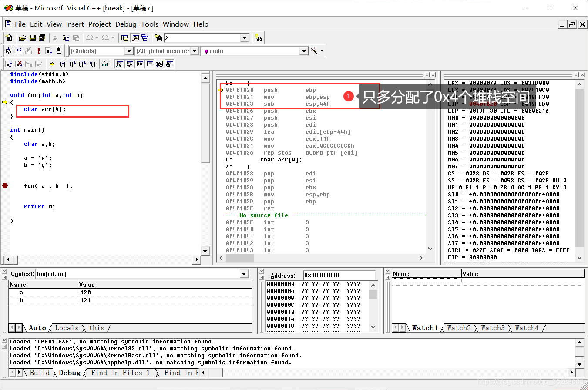Click the Step Into icon
This screenshot has width=588, height=390.
tap(62, 64)
